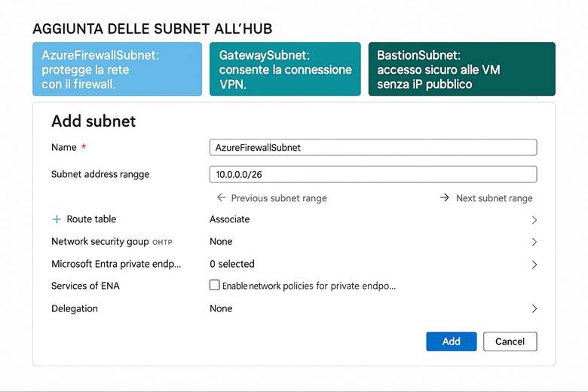
Task: Select the Network security group None value
Action: [221, 242]
